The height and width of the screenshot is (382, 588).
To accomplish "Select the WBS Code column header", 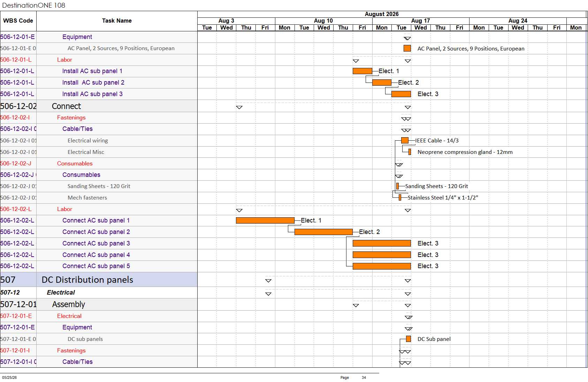I will click(18, 21).
